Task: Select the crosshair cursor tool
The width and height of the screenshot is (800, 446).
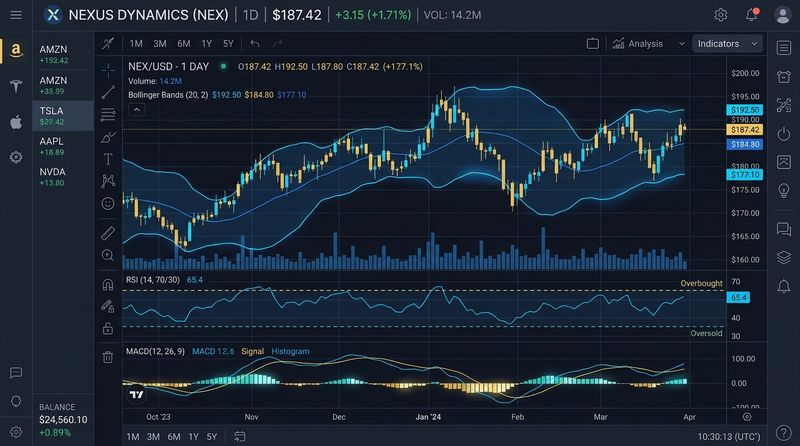Action: click(x=108, y=70)
